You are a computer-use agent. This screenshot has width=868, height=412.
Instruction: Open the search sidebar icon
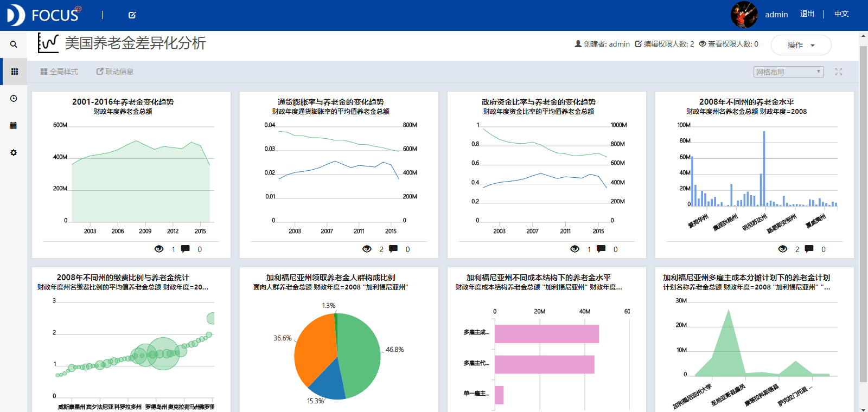(14, 44)
